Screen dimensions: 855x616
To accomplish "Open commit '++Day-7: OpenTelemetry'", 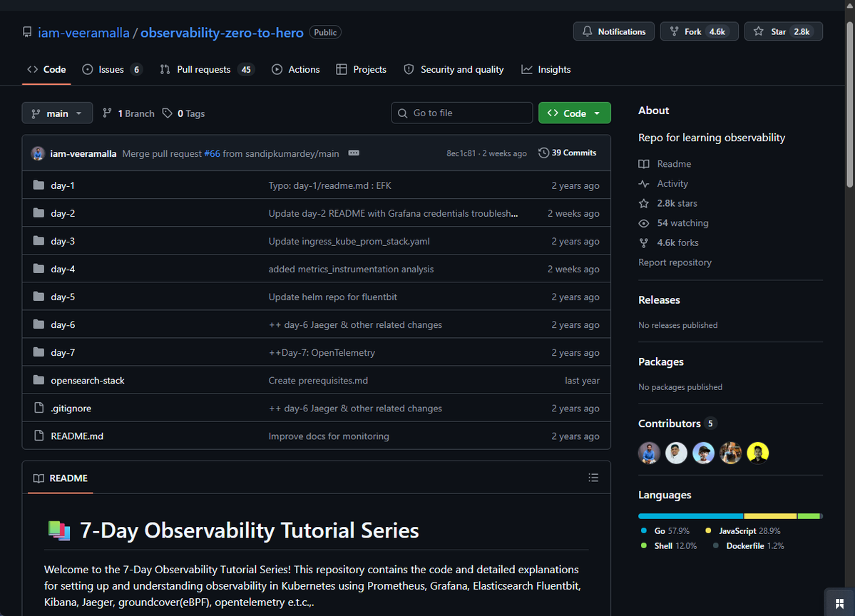I will 322,353.
